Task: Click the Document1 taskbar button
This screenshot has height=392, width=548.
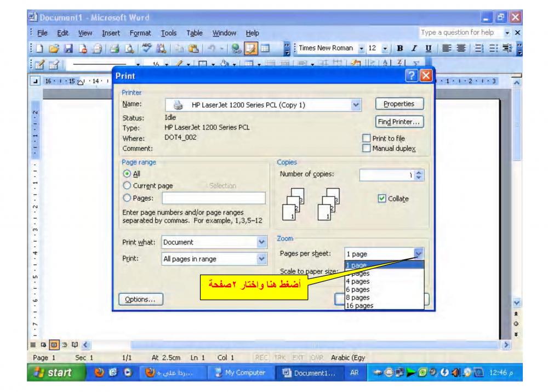Action: coord(309,373)
